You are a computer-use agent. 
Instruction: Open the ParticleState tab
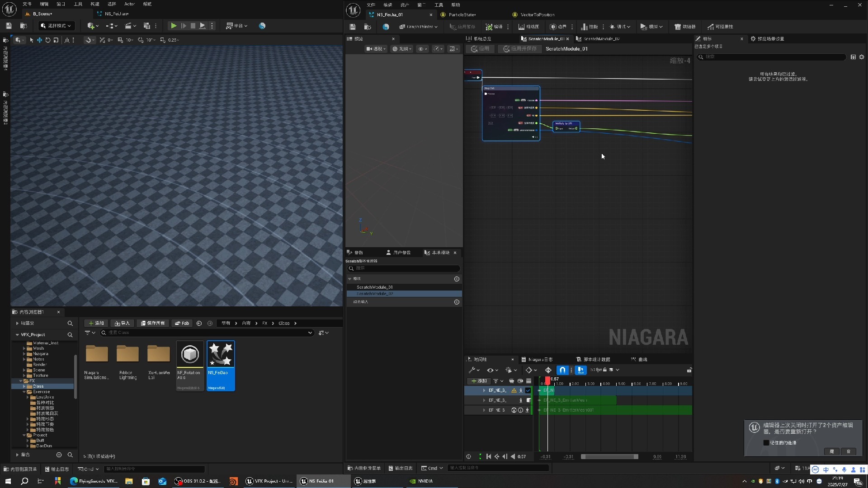point(462,14)
